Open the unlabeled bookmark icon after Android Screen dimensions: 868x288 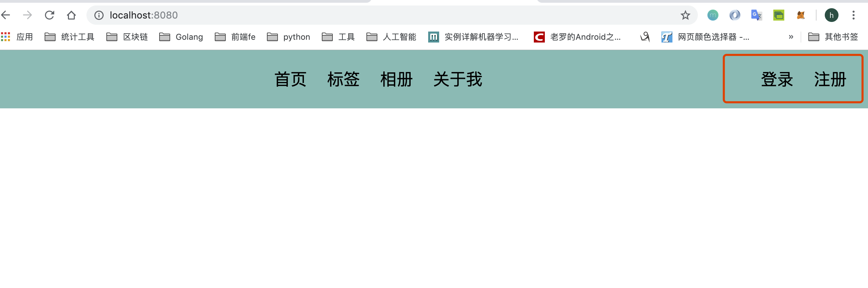[x=645, y=37]
